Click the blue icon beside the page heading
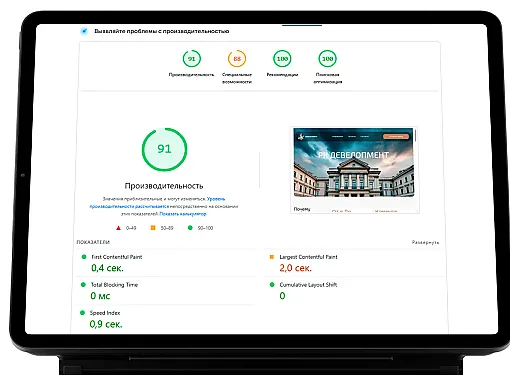Image resolution: width=510 pixels, height=375 pixels. (84, 31)
